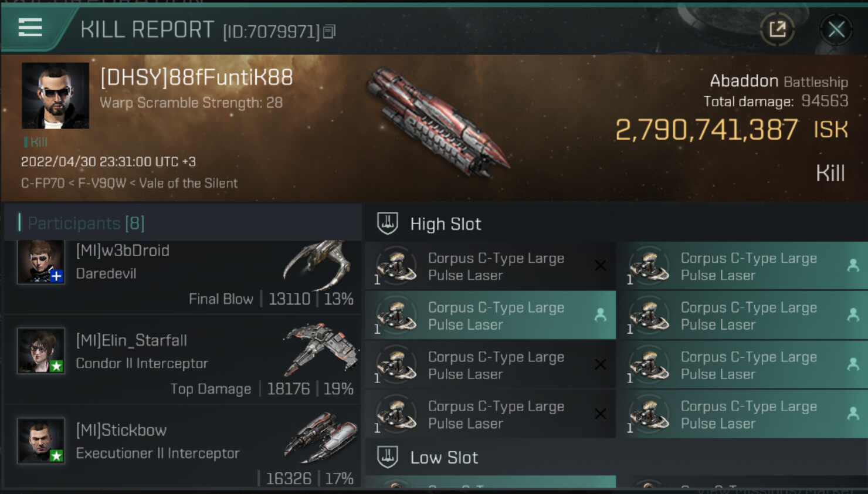The width and height of the screenshot is (868, 494).
Task: Open victim 88fFuntiK88's portrait
Action: [55, 96]
